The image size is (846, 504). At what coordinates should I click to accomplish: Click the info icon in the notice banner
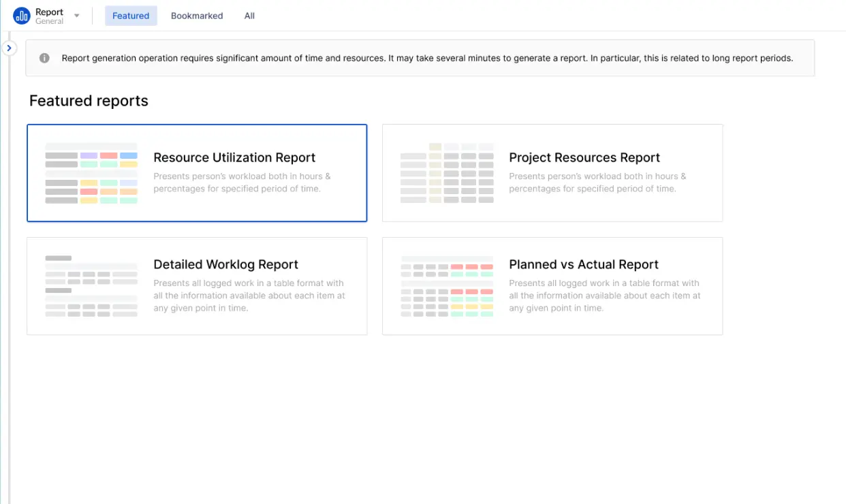click(x=44, y=58)
